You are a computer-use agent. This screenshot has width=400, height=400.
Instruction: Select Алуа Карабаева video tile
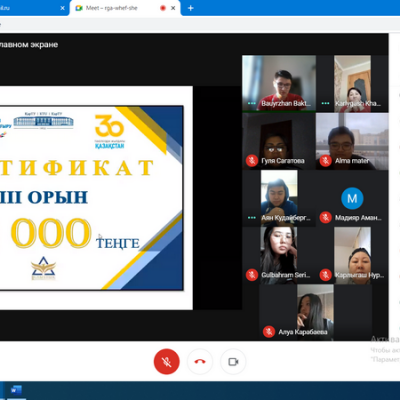click(x=315, y=312)
